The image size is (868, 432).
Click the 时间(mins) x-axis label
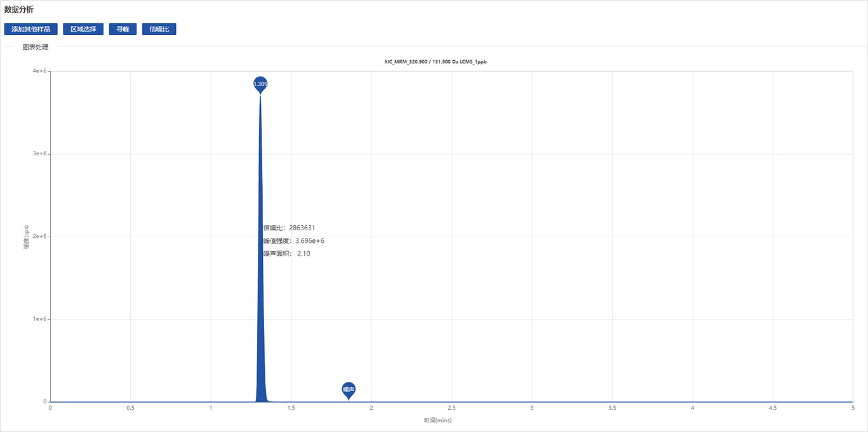437,420
